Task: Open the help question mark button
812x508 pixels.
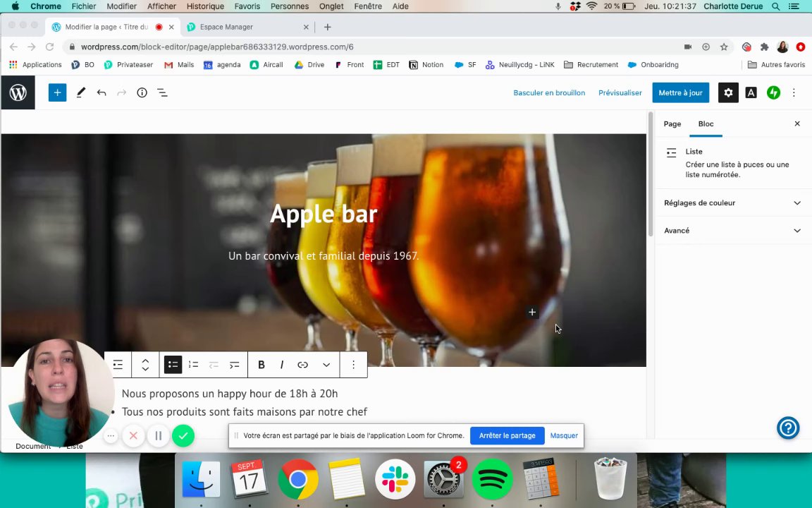Action: [x=788, y=428]
